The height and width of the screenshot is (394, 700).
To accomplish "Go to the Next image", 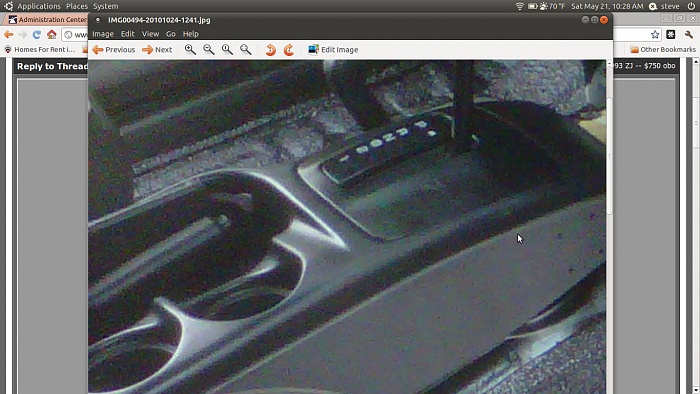I will (x=157, y=50).
